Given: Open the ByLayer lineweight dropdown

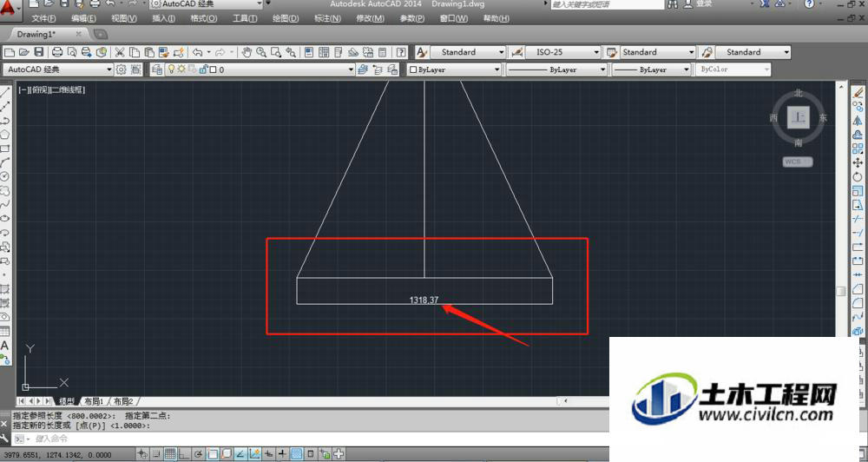Looking at the screenshot, I should click(652, 69).
